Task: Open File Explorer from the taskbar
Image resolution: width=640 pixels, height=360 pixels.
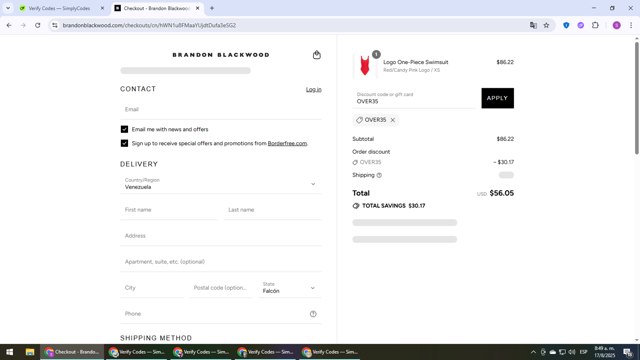Action: pyautogui.click(x=30, y=352)
